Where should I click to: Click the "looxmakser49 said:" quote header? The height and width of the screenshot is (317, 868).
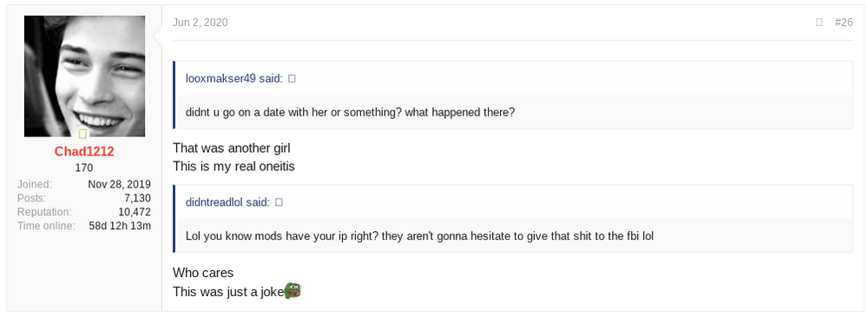coord(234,79)
